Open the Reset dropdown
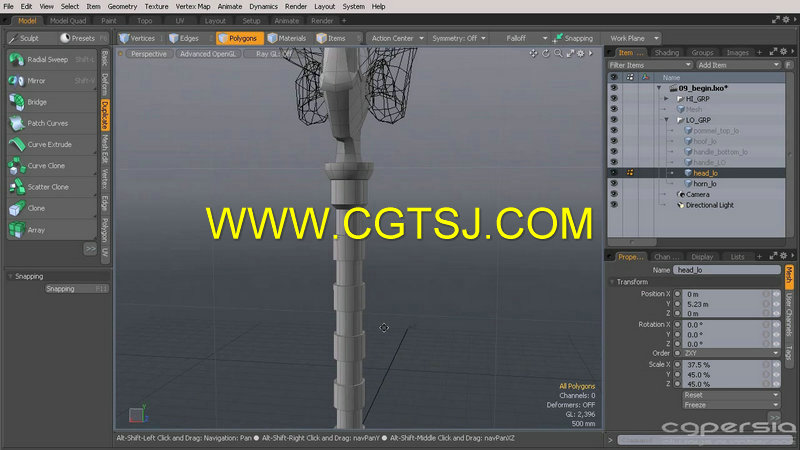800x450 pixels. click(732, 395)
